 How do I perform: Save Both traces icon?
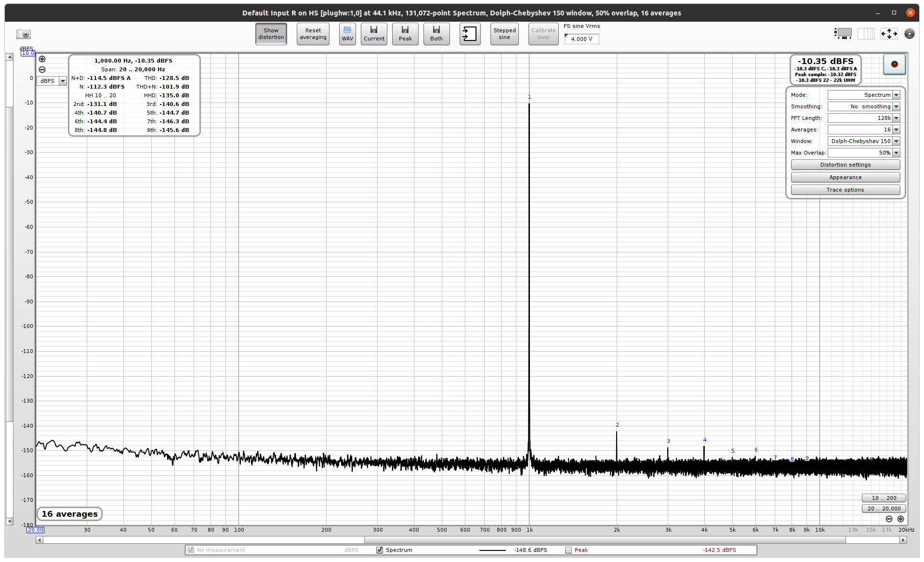click(436, 34)
